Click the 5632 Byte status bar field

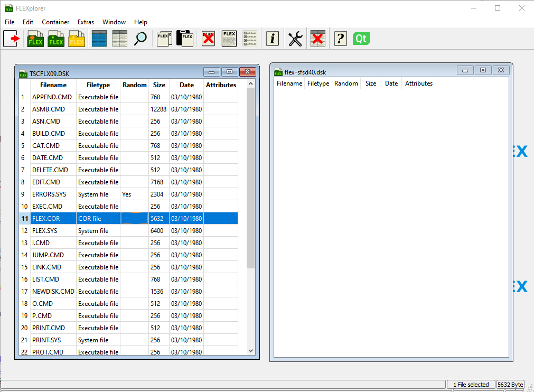click(x=510, y=385)
